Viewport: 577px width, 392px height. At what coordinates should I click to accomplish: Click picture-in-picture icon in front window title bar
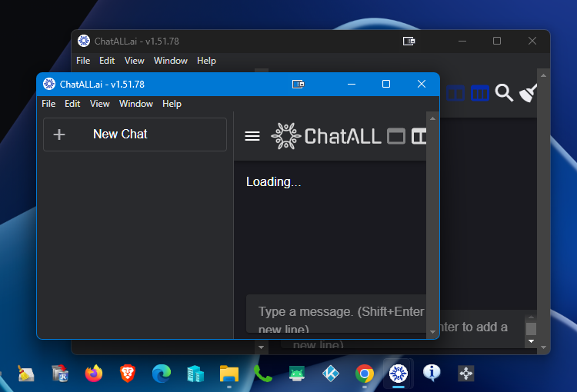298,85
